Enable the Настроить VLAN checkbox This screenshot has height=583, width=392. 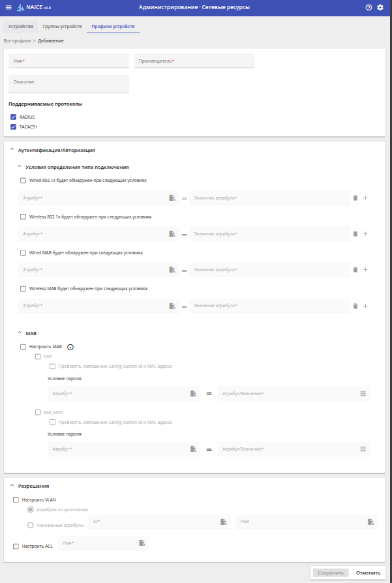pyautogui.click(x=16, y=500)
